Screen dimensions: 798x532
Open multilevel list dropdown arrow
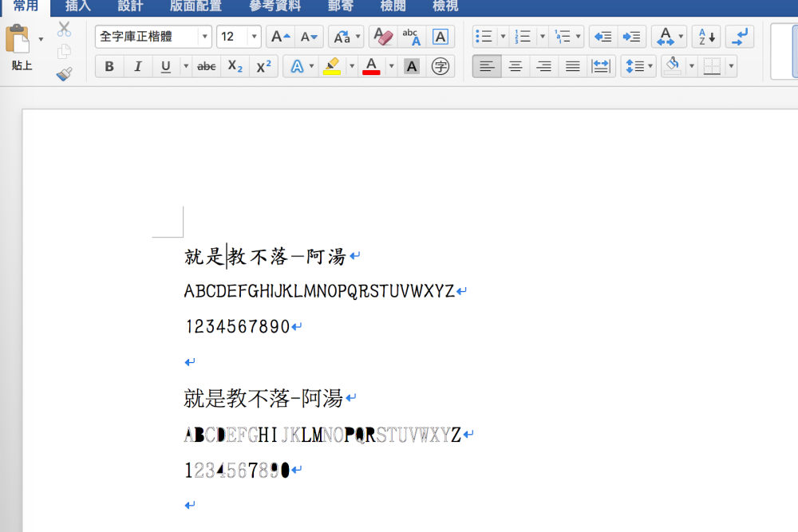pos(578,37)
